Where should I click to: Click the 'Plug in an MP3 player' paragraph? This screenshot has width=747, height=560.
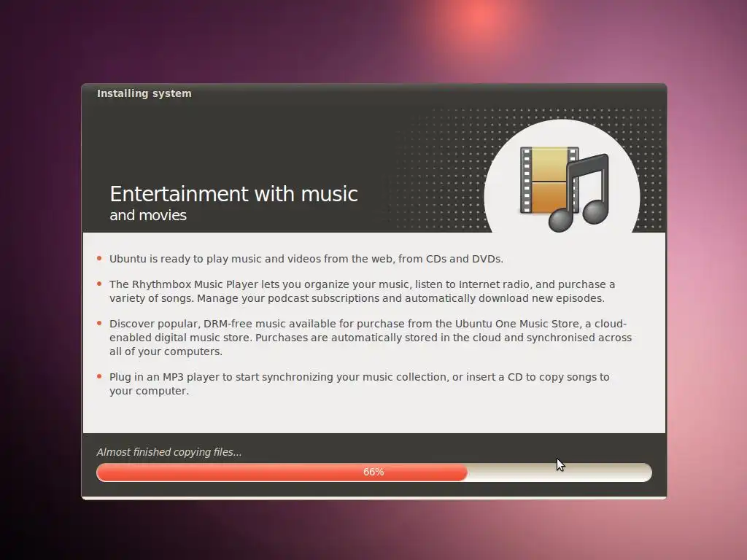[x=359, y=384]
